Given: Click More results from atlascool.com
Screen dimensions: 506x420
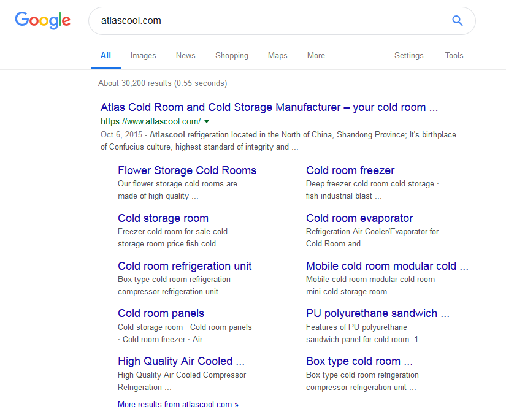Looking at the screenshot, I should tap(178, 405).
